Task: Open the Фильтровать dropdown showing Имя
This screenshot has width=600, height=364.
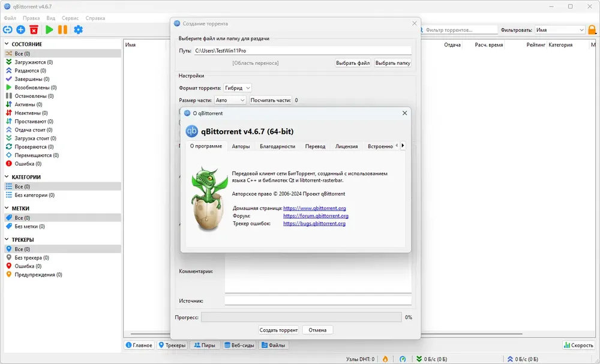Action: pyautogui.click(x=560, y=30)
